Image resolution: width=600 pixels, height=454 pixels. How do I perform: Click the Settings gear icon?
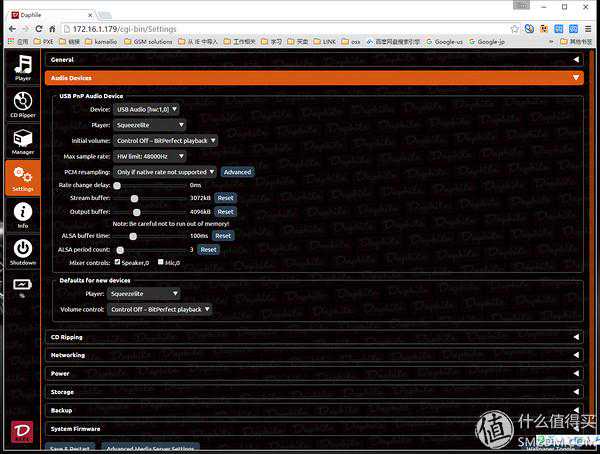pos(22,178)
